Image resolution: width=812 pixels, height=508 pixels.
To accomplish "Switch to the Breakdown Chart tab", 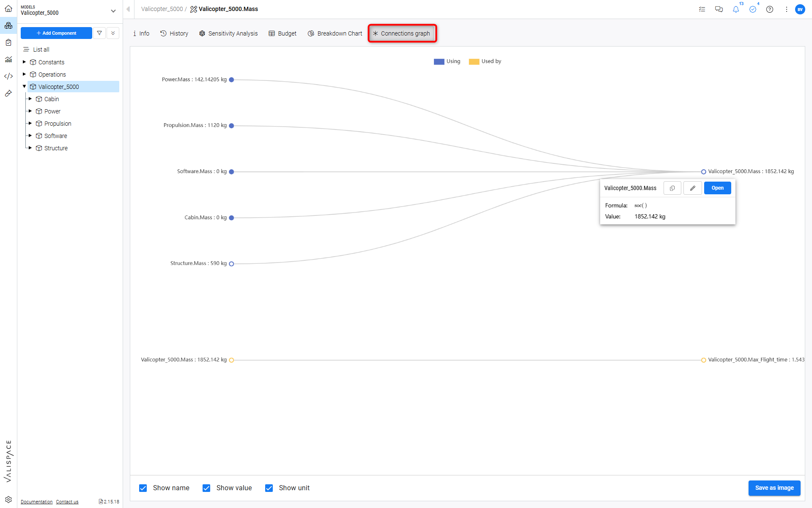I will click(335, 33).
